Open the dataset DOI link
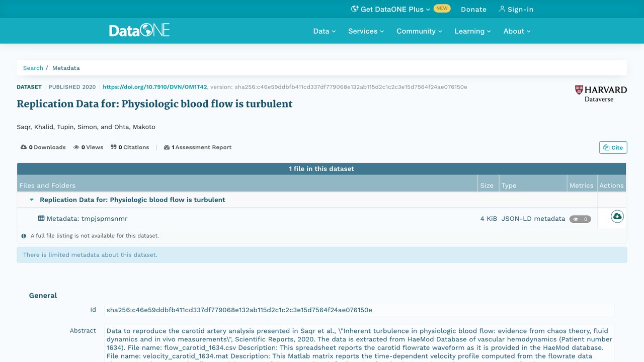 [155, 87]
